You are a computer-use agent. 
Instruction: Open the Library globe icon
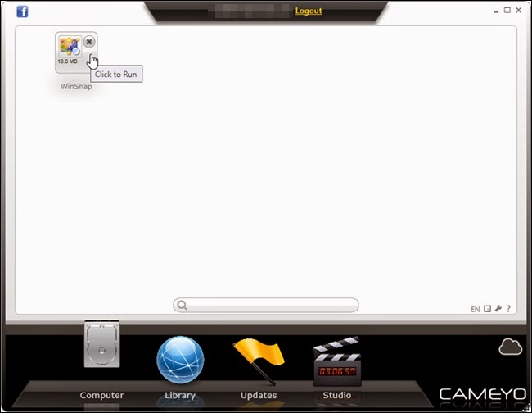coord(180,360)
